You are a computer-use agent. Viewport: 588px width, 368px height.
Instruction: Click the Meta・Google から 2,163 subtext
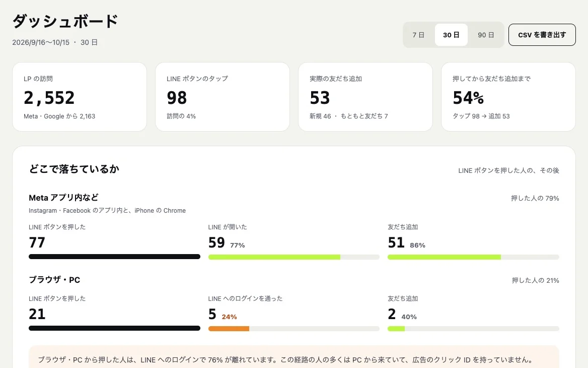(x=59, y=116)
